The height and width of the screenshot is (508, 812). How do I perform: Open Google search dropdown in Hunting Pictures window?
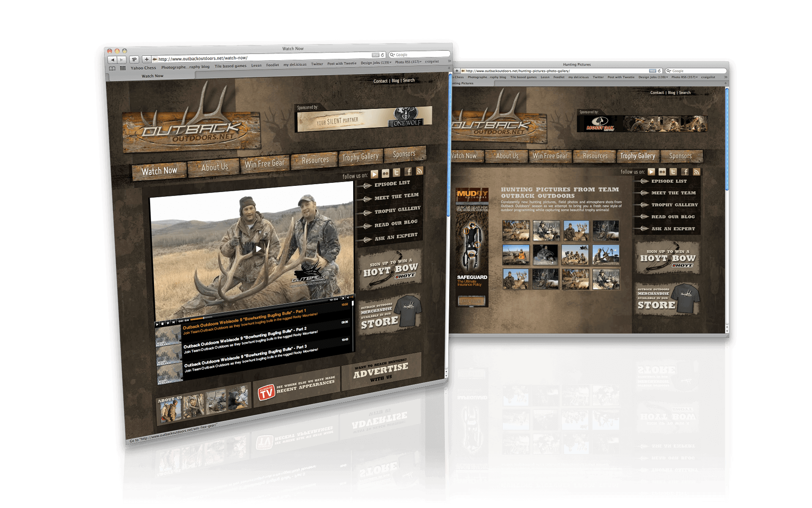pos(669,71)
